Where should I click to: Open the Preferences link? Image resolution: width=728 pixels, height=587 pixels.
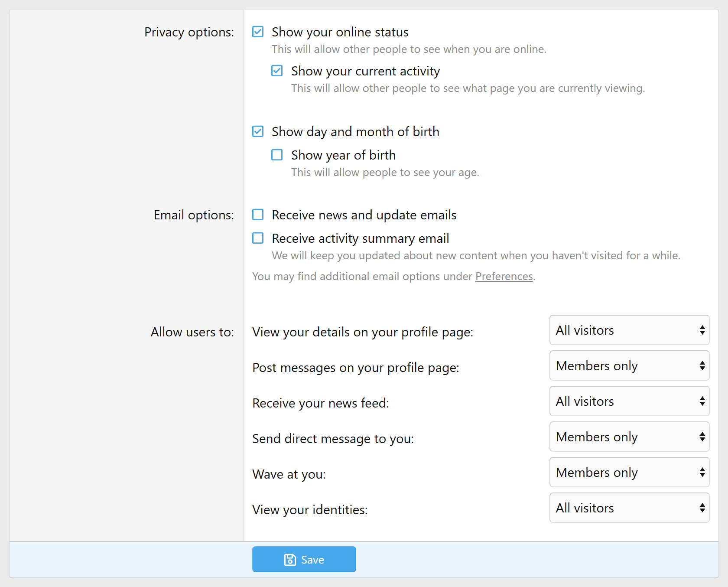click(x=504, y=276)
